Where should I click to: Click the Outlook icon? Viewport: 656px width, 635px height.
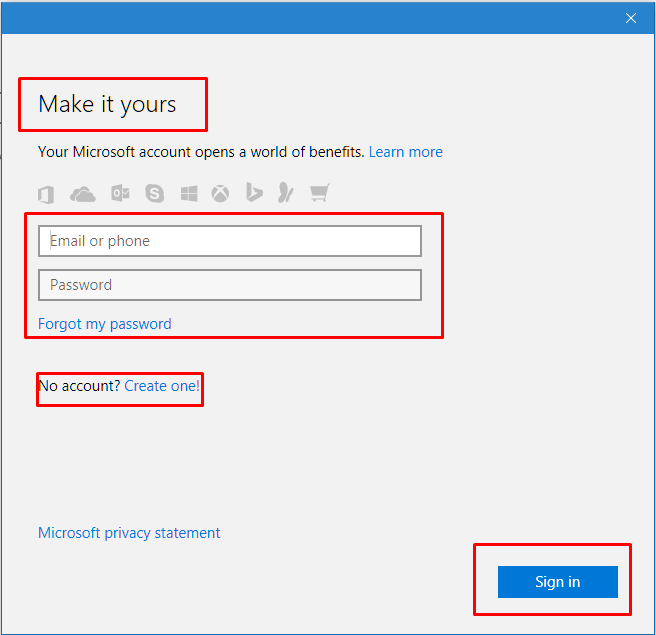click(120, 193)
